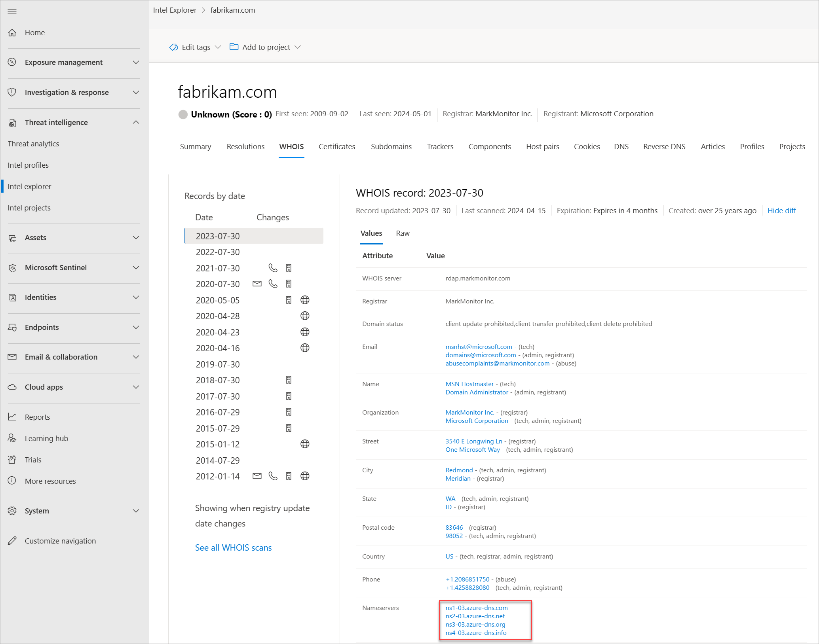Click the Redmond city link
Image resolution: width=819 pixels, height=644 pixels.
coord(459,470)
